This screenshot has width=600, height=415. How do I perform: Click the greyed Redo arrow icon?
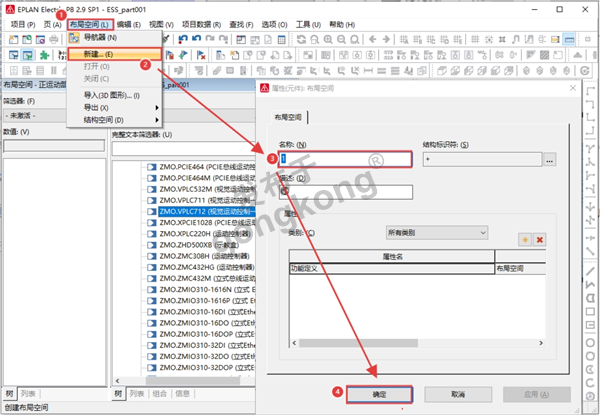click(210, 39)
